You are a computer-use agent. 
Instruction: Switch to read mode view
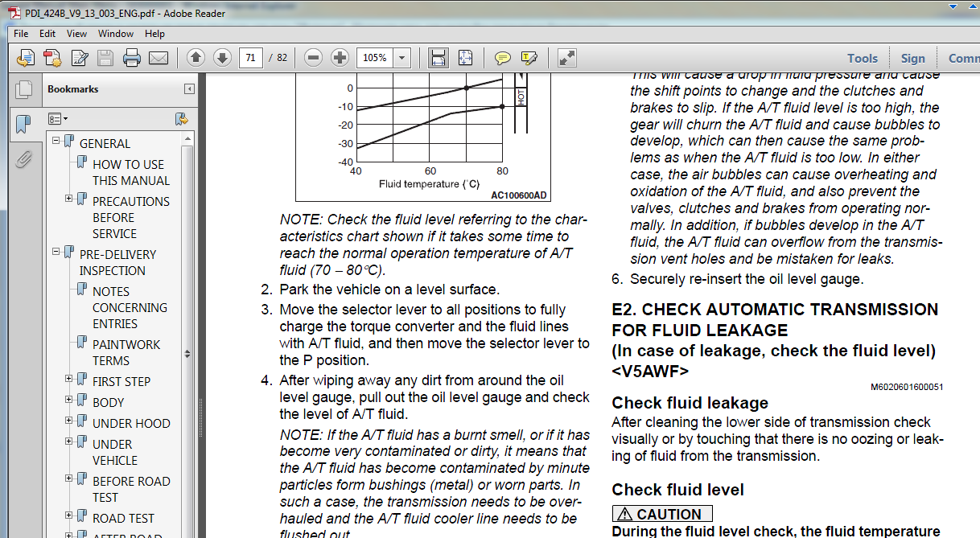(567, 58)
